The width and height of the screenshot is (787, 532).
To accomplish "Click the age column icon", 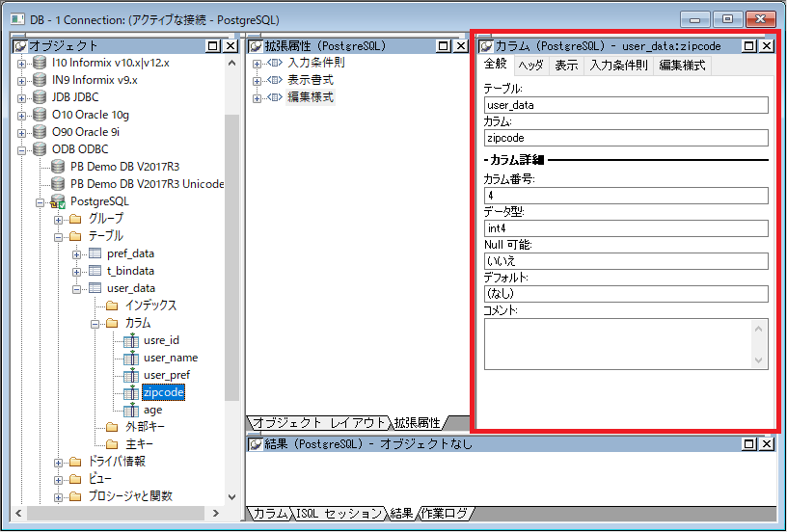I will pyautogui.click(x=131, y=410).
